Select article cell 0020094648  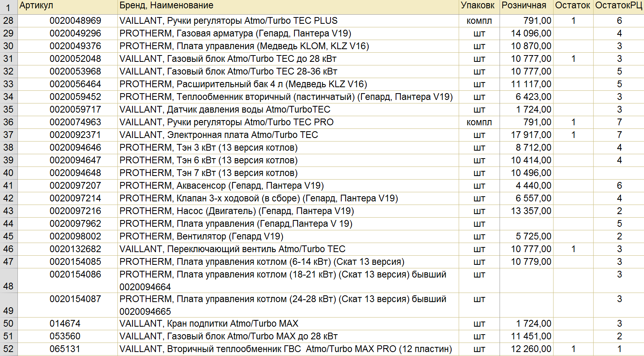[67, 173]
